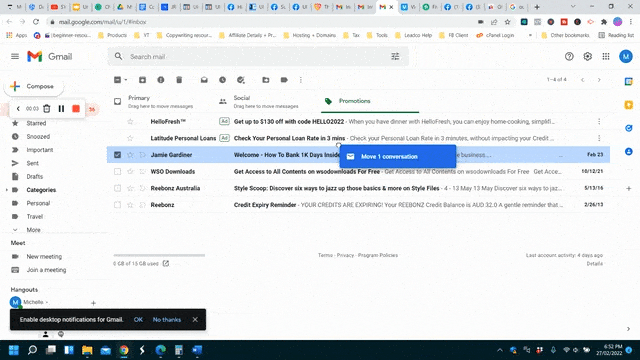
Task: Add selected conversation to Tasks
Action: (x=240, y=80)
